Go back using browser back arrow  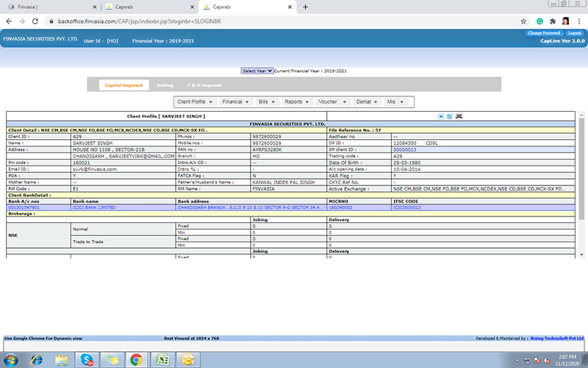point(9,21)
